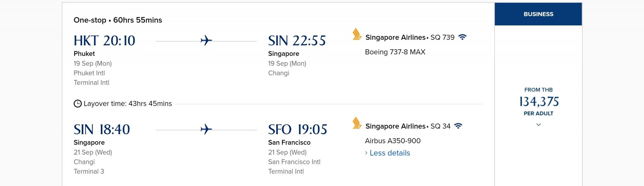The image size is (644, 186).
Task: Select the BUSINESS cabin header tab
Action: pyautogui.click(x=538, y=14)
